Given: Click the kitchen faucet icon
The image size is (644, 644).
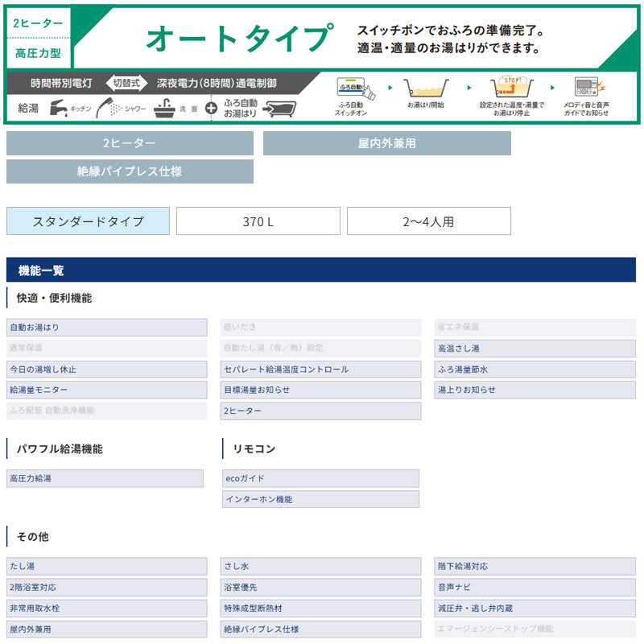Looking at the screenshot, I should 58,109.
